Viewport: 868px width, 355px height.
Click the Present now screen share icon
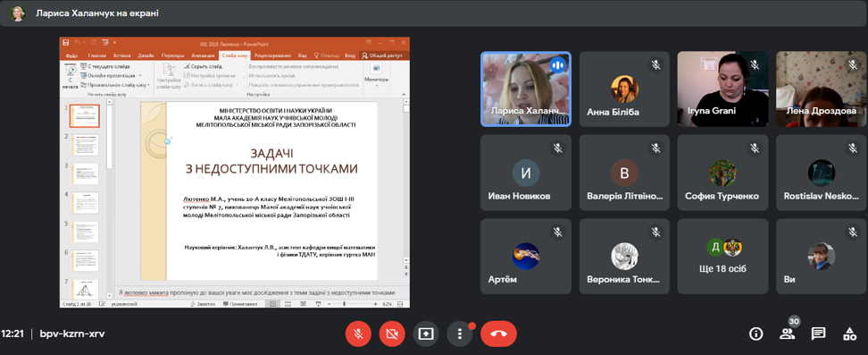point(426,334)
